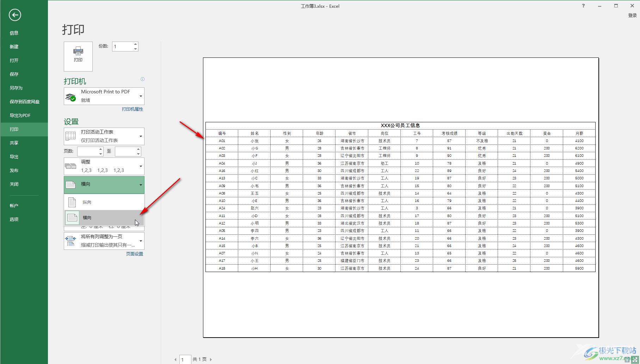Click the portrait page icon in list
This screenshot has width=640, height=364.
(x=72, y=202)
